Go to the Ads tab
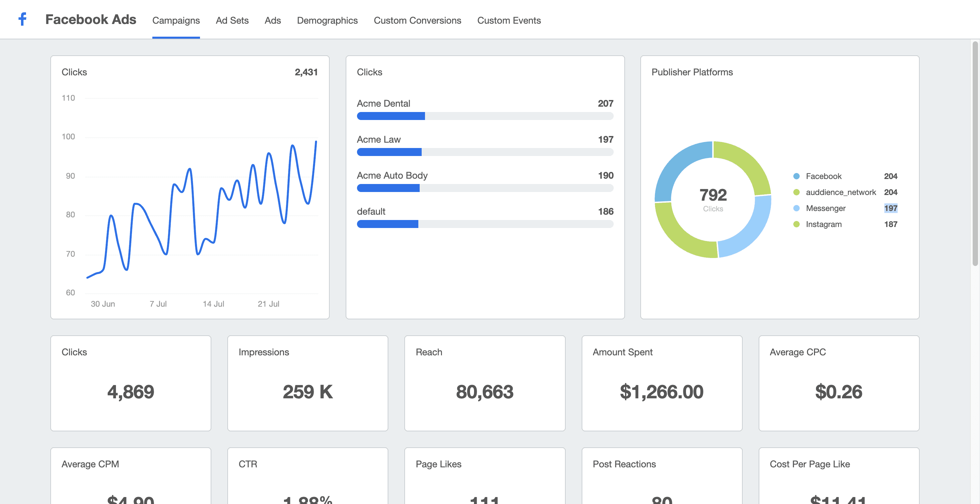The height and width of the screenshot is (504, 980). click(272, 20)
